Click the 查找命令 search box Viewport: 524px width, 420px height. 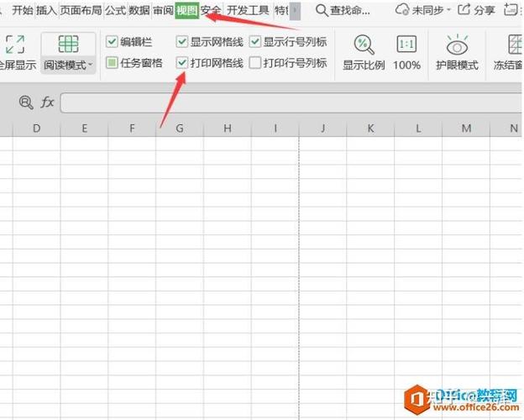[343, 11]
